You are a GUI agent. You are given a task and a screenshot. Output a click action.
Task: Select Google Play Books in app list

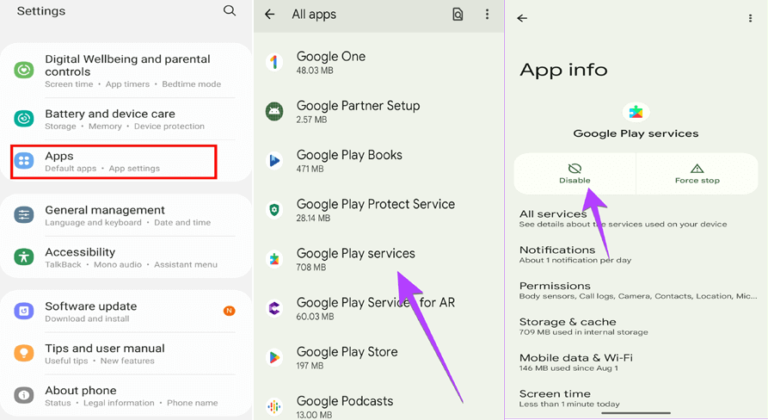click(379, 161)
